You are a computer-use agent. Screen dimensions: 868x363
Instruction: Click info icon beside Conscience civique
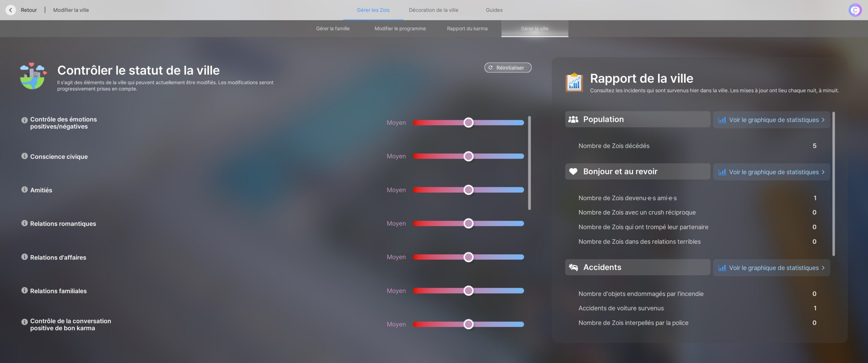tap(24, 156)
